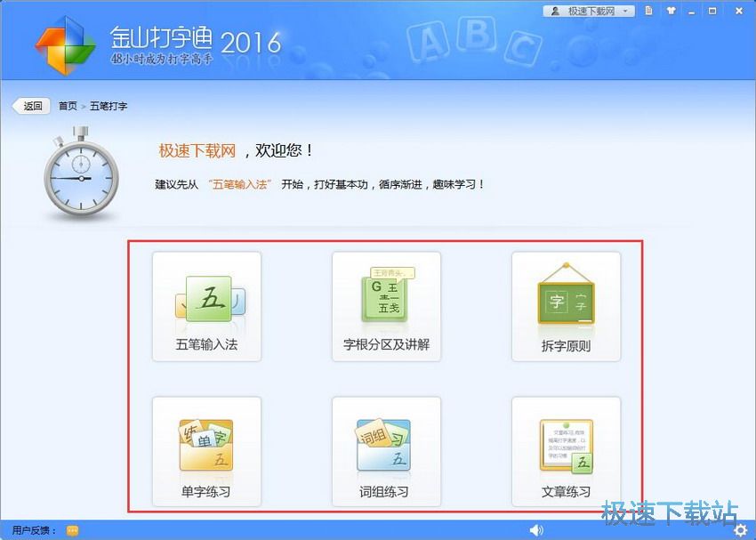Click the 返回 back button
The height and width of the screenshot is (540, 756).
(31, 106)
